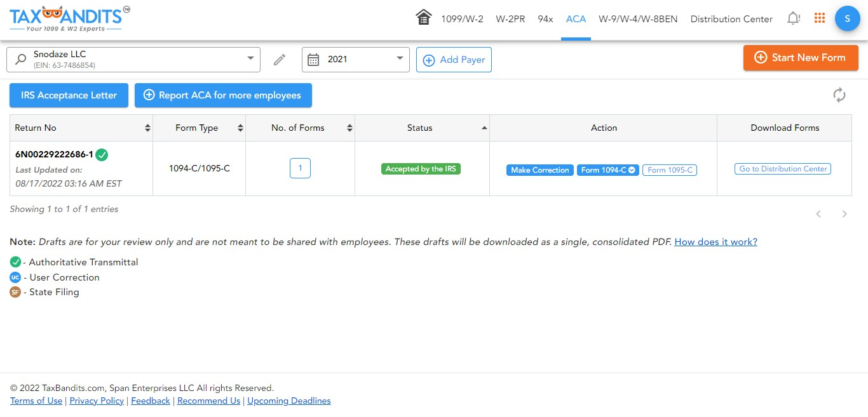Viewport: 868px width, 417px height.
Task: Click the home icon in navigation bar
Action: pyautogui.click(x=423, y=18)
